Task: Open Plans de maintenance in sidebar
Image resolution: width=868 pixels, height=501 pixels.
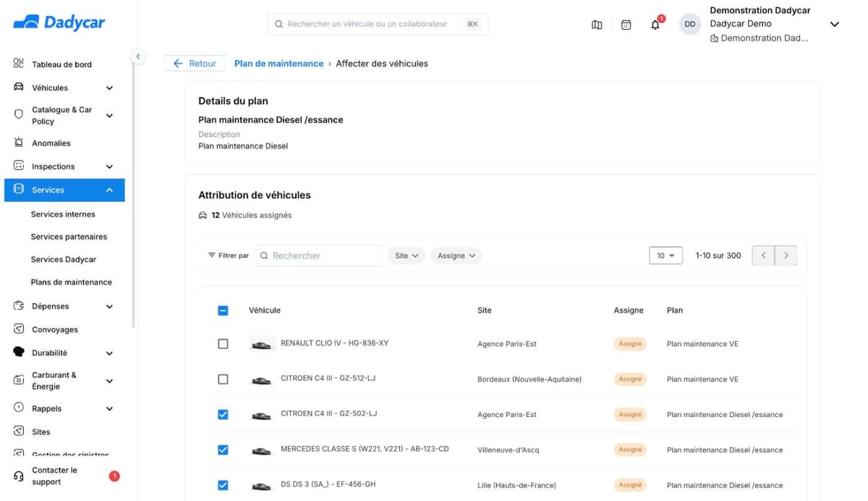Action: 72,282
